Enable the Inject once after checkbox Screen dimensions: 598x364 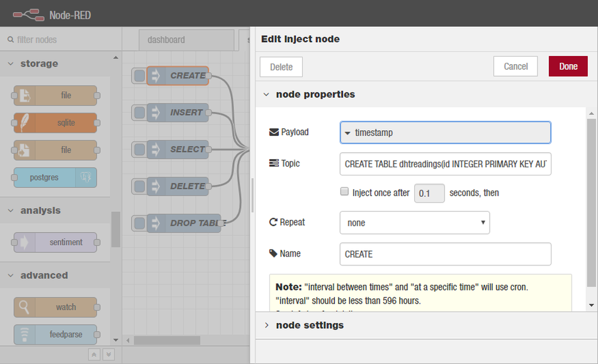click(x=344, y=192)
